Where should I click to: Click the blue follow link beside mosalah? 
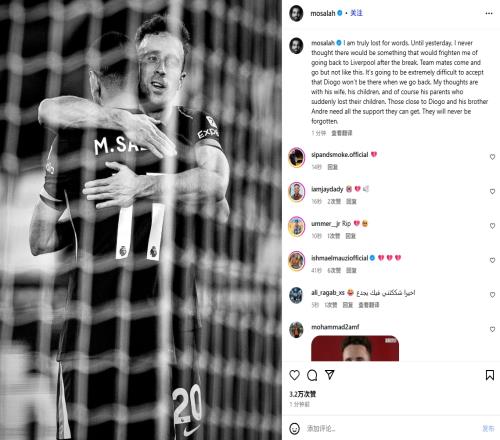(356, 13)
